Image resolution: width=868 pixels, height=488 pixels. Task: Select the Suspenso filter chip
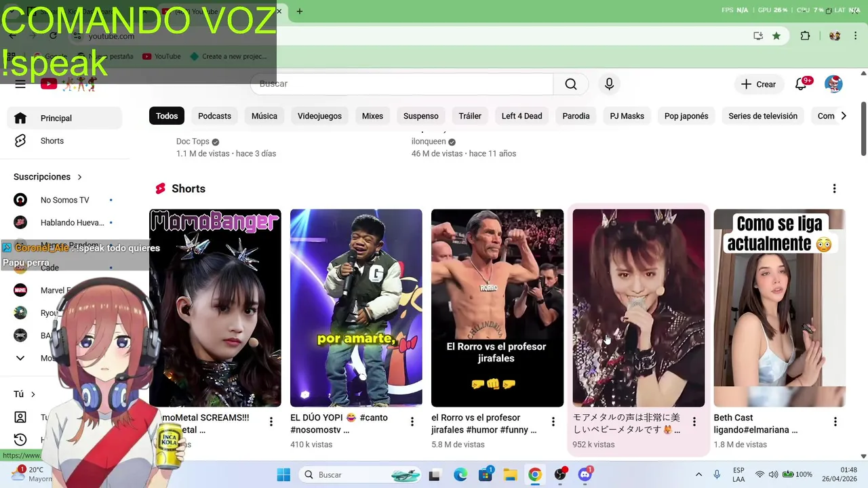(x=420, y=116)
